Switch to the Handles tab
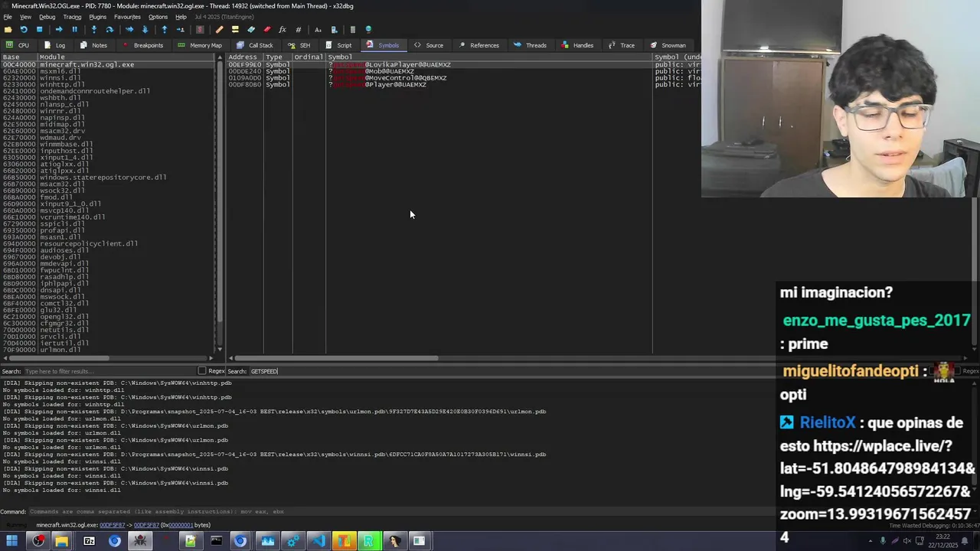980x551 pixels. 577,45
